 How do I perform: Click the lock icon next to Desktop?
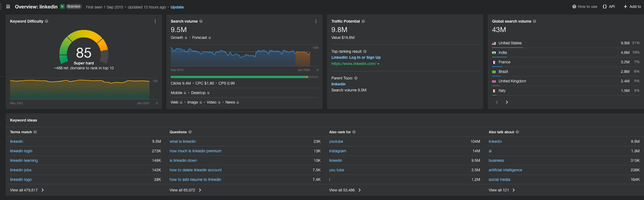(208, 93)
